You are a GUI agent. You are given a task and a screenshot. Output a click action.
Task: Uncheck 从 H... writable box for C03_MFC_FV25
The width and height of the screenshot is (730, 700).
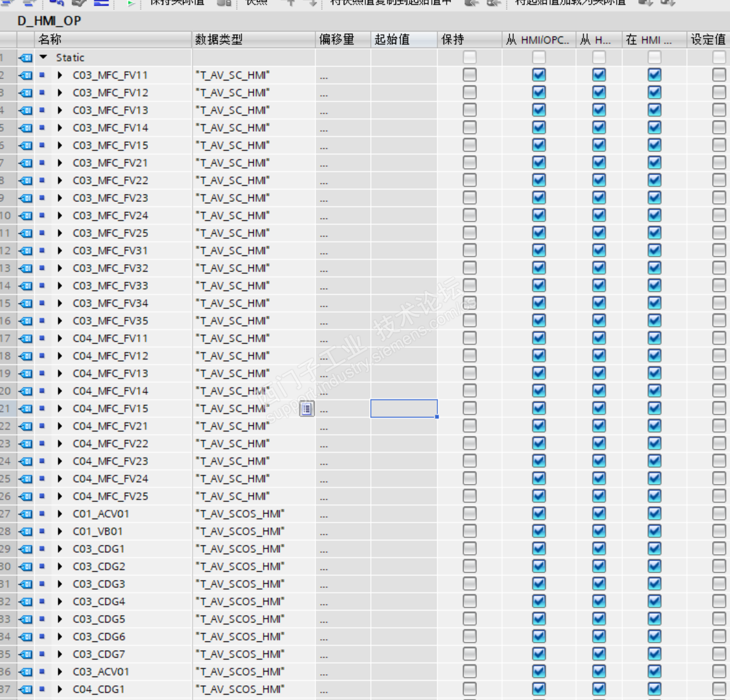point(599,233)
